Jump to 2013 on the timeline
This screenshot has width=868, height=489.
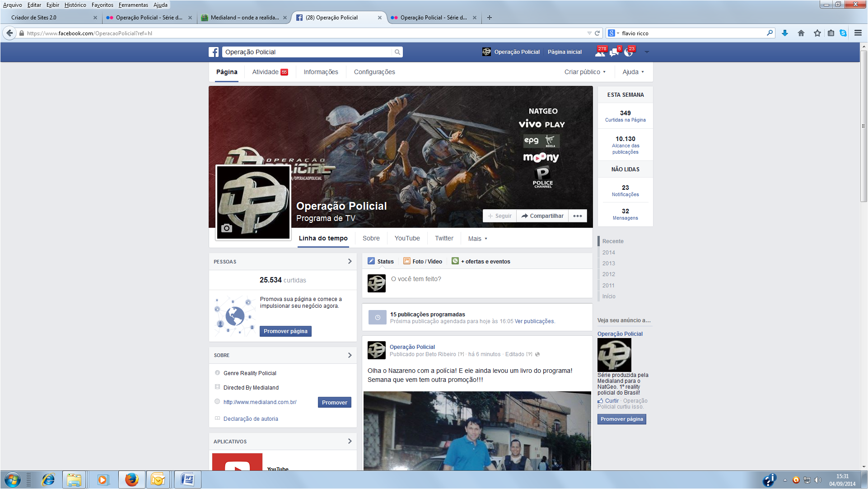[608, 263]
